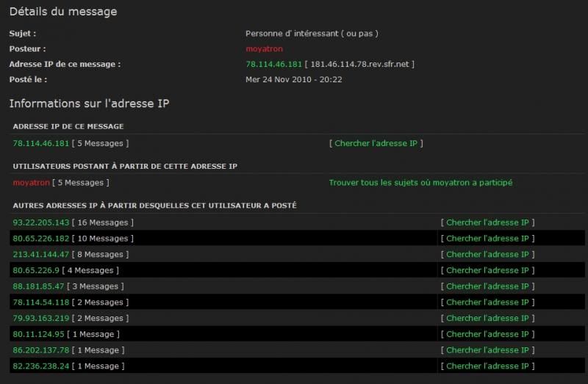The height and width of the screenshot is (384, 588).
Task: Open IP address 88.181.85.47
Action: point(38,286)
